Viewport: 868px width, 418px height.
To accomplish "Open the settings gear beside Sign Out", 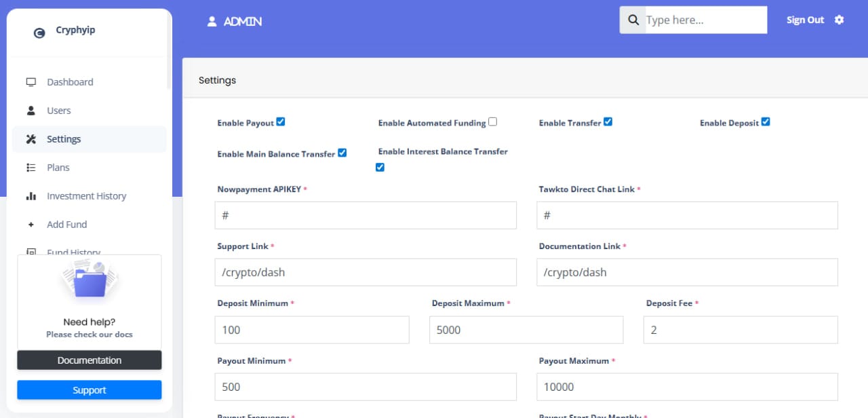I will click(x=840, y=20).
